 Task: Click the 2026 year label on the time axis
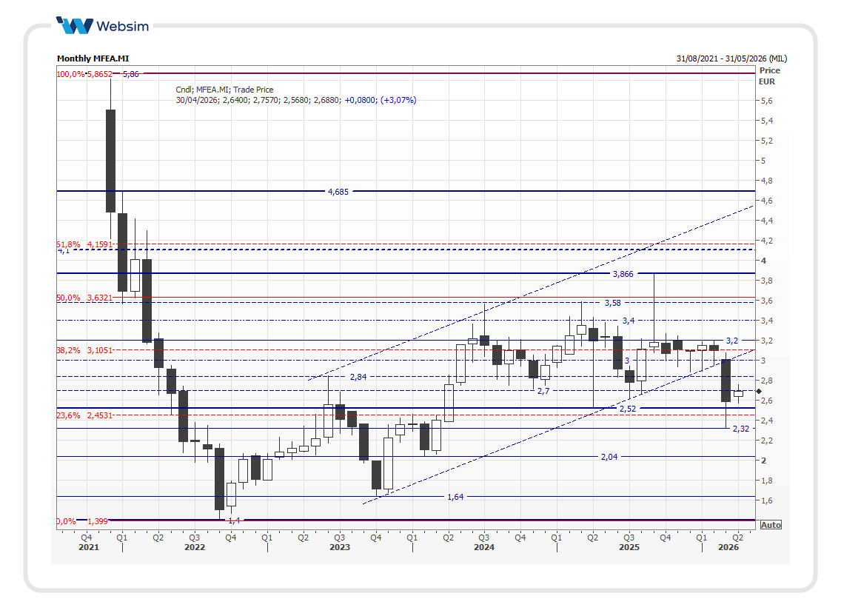[729, 547]
